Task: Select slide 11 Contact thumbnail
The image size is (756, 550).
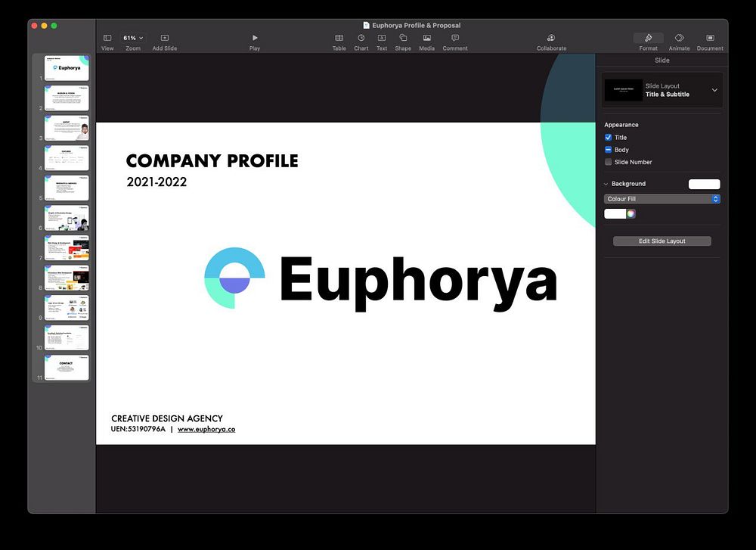Action: (67, 367)
